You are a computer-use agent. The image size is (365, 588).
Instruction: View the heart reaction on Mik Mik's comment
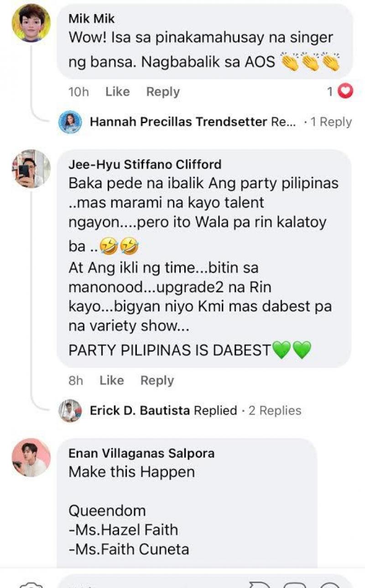[347, 92]
